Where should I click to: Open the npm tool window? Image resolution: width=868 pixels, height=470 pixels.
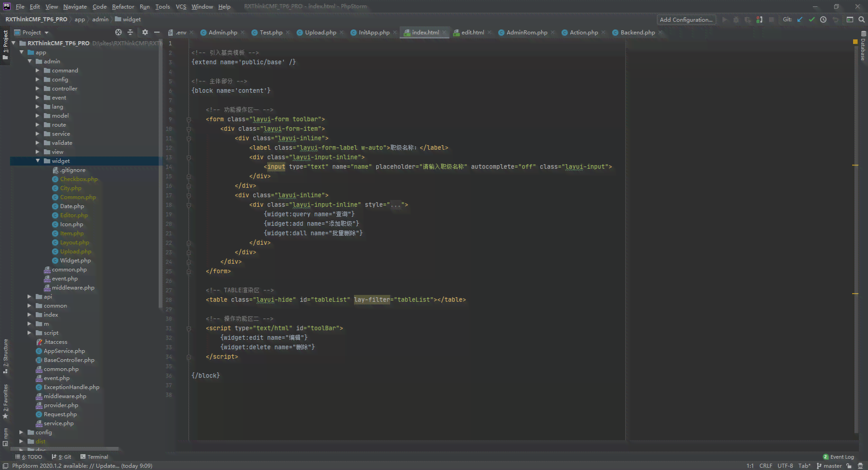point(5,437)
